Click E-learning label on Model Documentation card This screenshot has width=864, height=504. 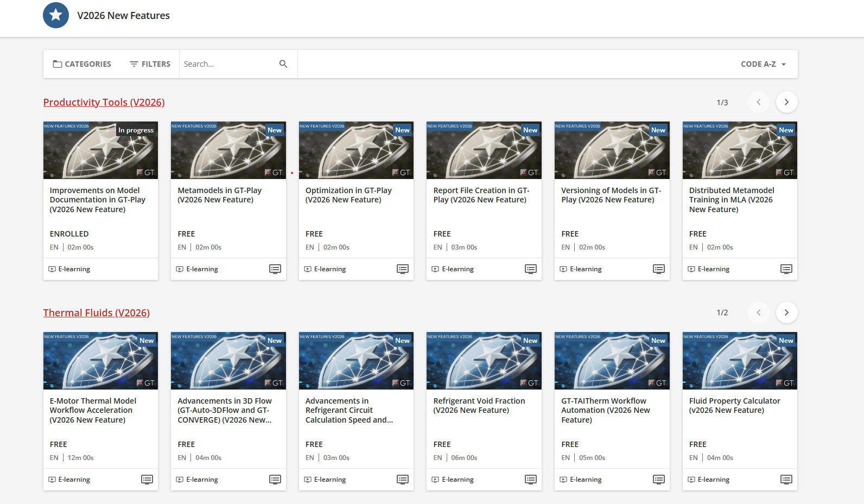tap(74, 269)
